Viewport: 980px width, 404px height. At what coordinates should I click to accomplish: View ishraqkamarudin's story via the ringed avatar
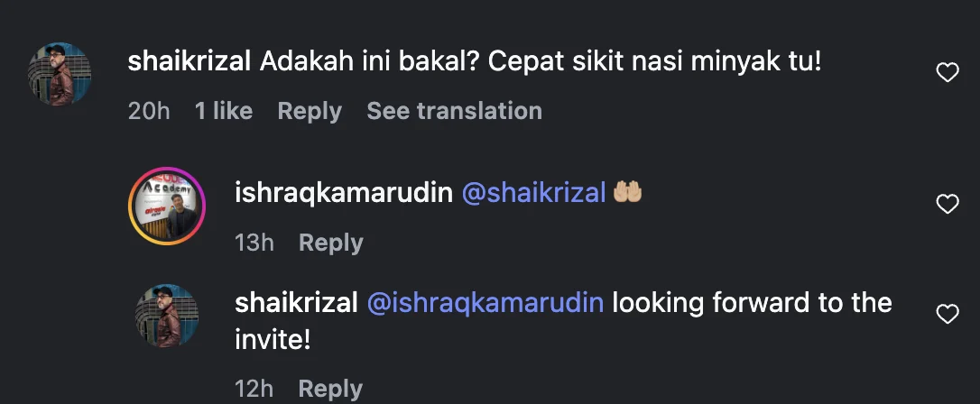pyautogui.click(x=169, y=206)
